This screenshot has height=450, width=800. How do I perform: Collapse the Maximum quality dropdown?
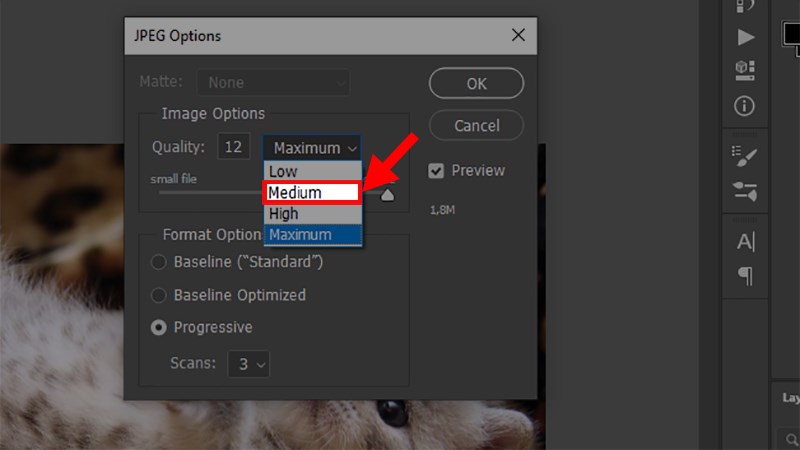coord(312,147)
